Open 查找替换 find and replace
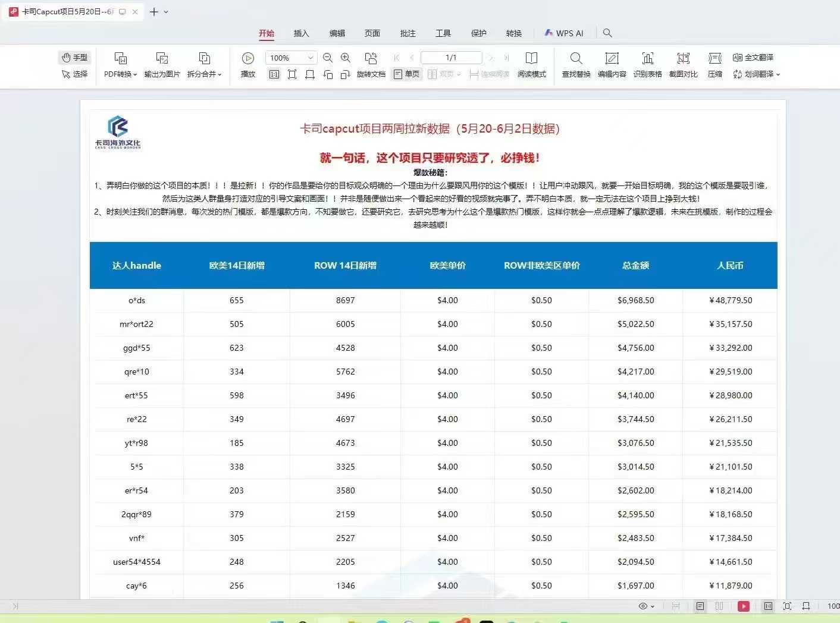Screen dimensions: 840x623 tap(576, 65)
